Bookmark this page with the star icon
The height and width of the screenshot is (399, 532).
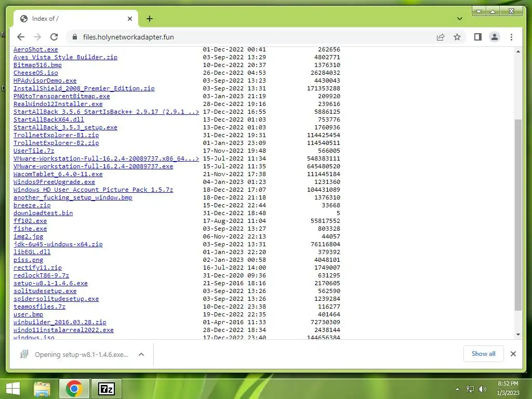pos(457,37)
